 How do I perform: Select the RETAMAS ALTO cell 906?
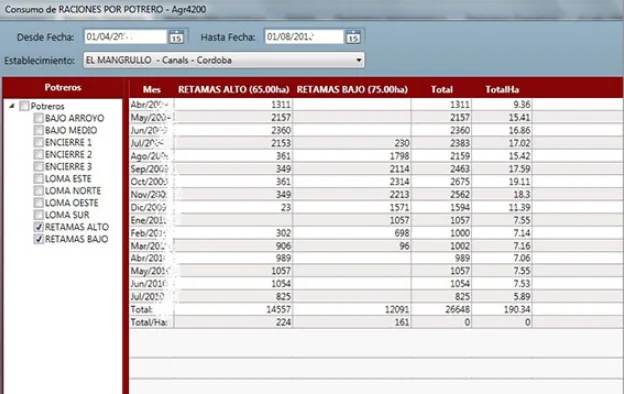(233, 246)
